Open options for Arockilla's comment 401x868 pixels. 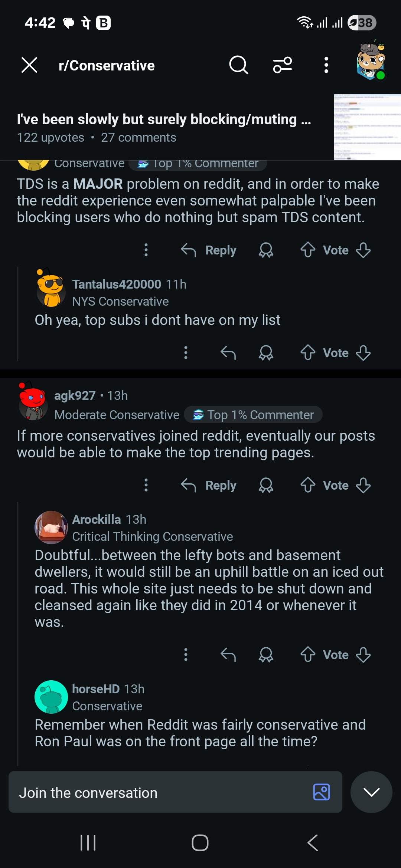(x=186, y=655)
